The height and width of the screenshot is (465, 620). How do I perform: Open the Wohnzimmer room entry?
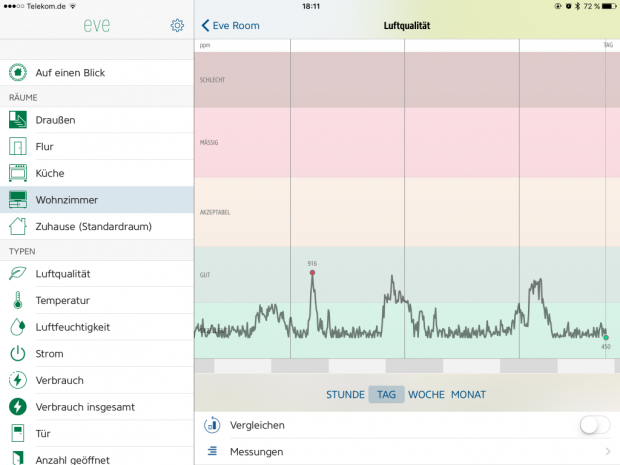[97, 200]
